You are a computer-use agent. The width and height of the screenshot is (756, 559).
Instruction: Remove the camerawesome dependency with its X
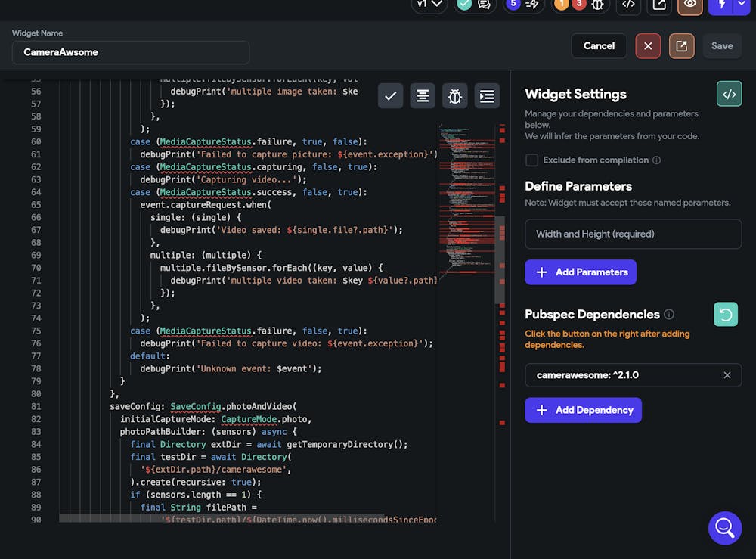727,375
